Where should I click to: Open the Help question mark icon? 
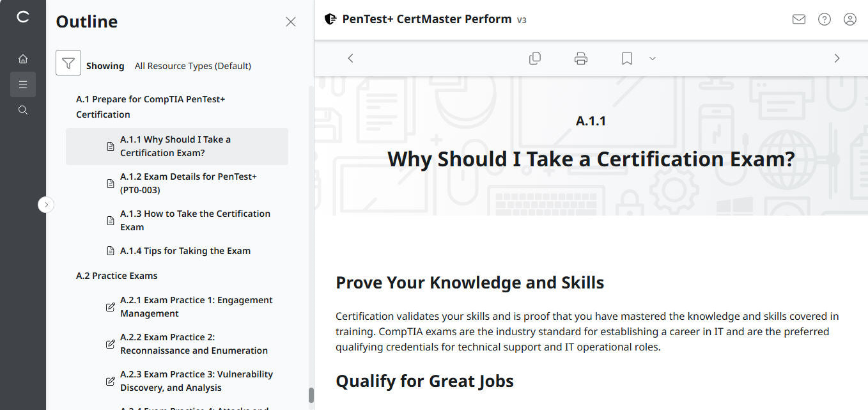tap(824, 19)
